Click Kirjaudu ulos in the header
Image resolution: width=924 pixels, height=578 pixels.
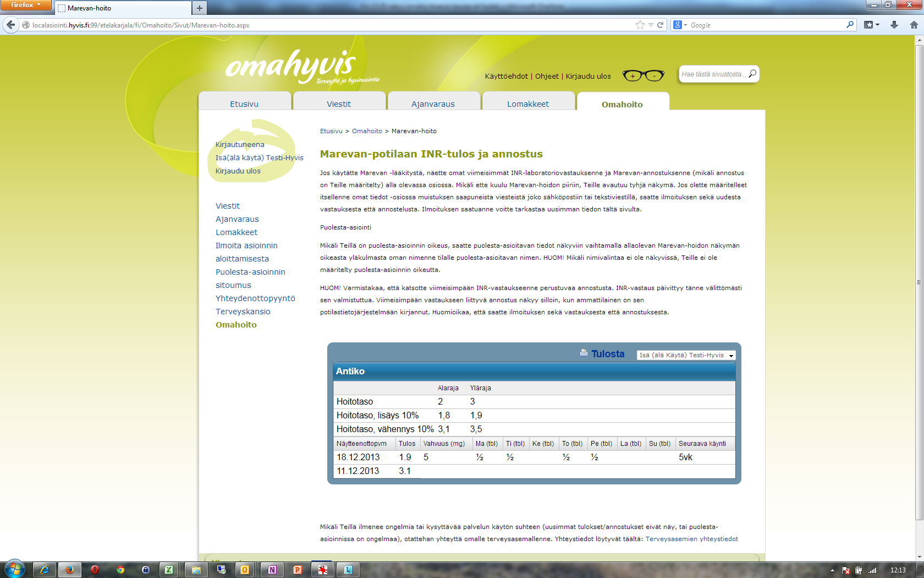(588, 77)
